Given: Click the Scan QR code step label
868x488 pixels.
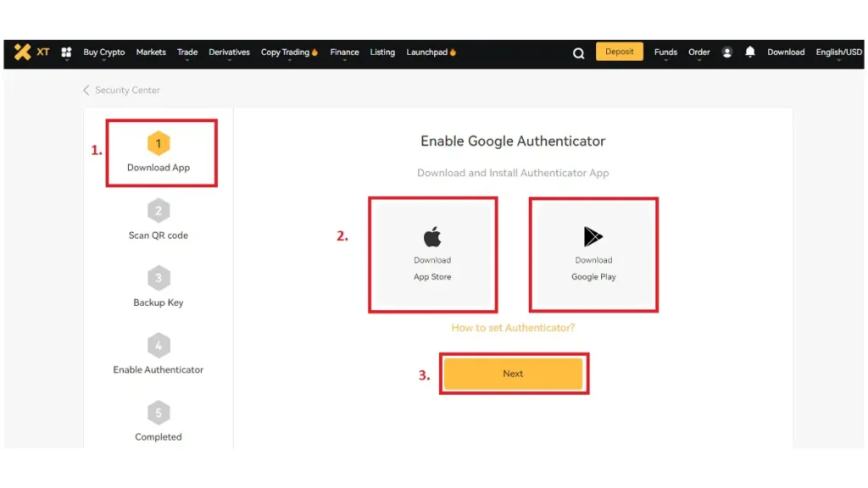Looking at the screenshot, I should (159, 236).
